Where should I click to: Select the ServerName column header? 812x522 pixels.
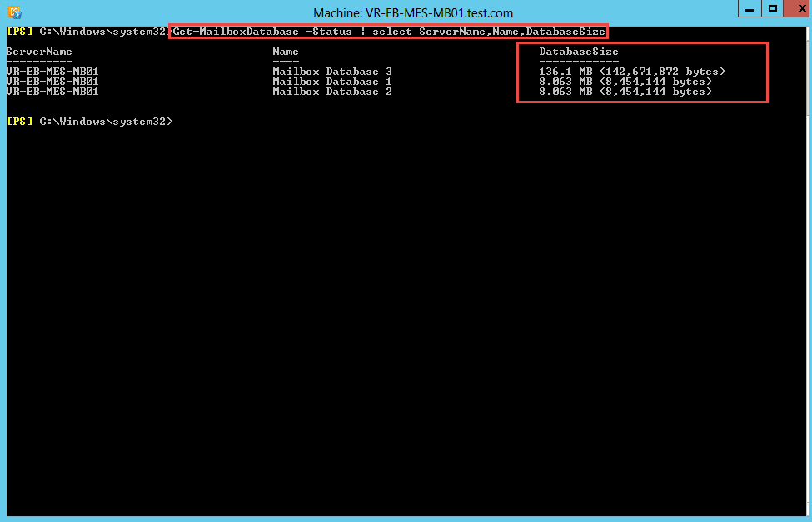38,51
